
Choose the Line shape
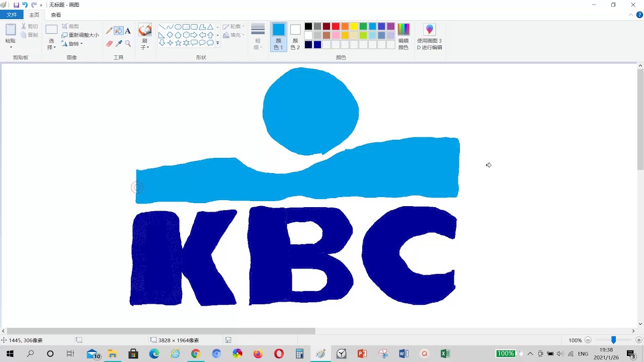[x=162, y=27]
